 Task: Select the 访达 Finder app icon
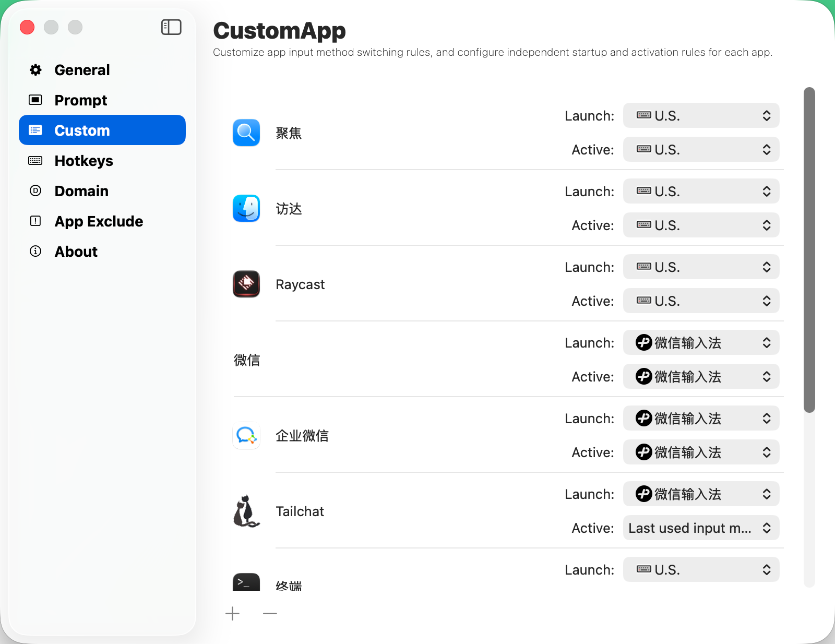[246, 208]
